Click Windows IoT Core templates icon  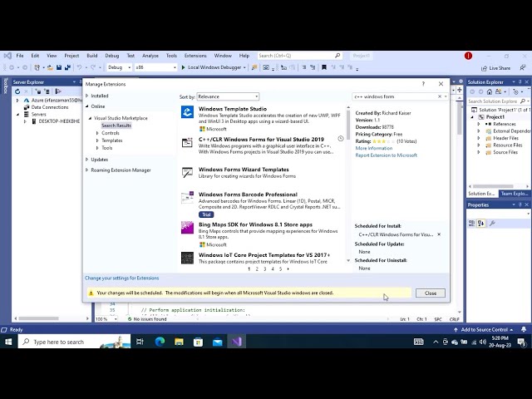pos(187,258)
